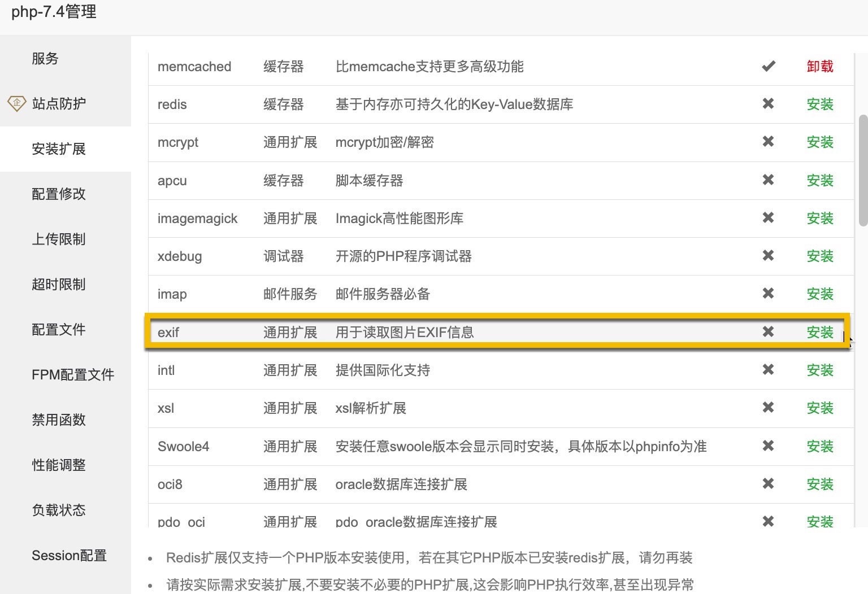The height and width of the screenshot is (594, 868).
Task: Open the 站点防护 sidebar tab
Action: click(x=66, y=104)
